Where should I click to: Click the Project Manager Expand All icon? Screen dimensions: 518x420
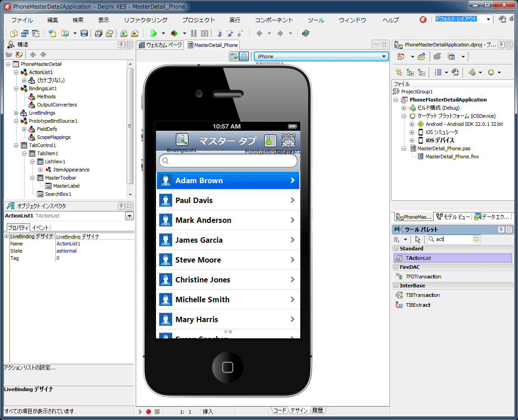pyautogui.click(x=410, y=72)
